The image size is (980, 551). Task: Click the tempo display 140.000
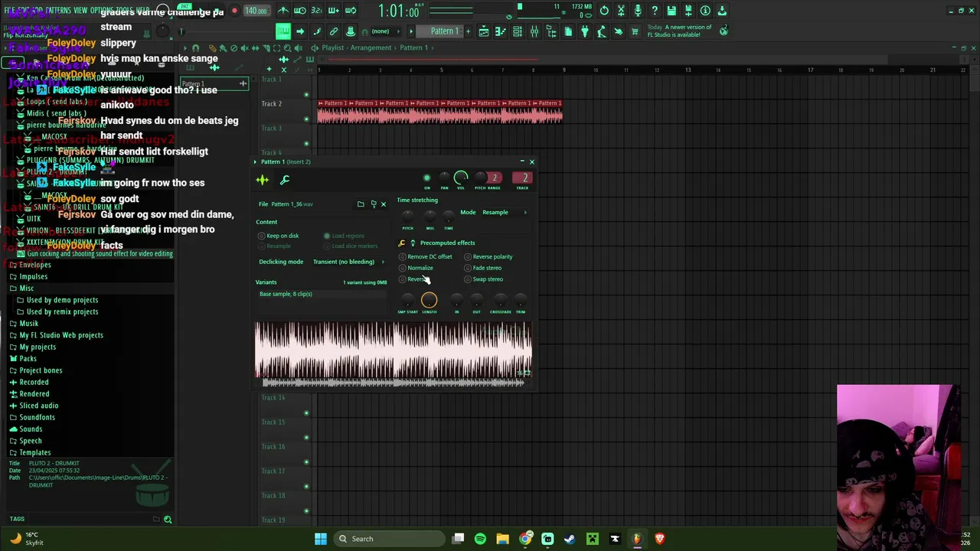pyautogui.click(x=256, y=11)
